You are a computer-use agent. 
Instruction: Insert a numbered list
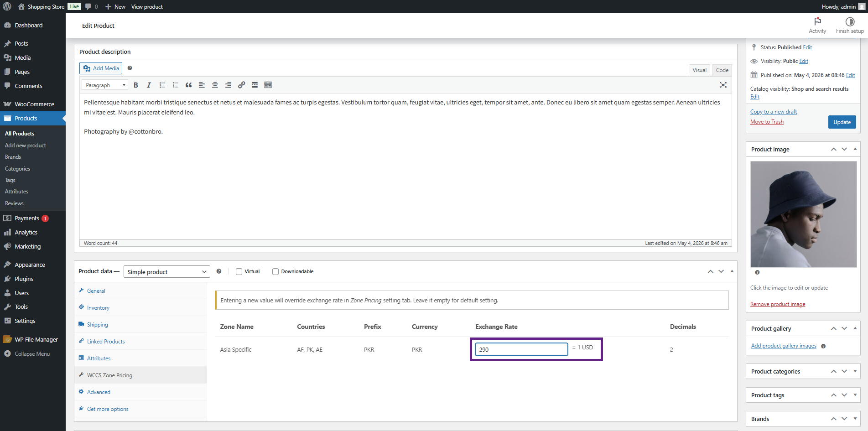coord(175,85)
